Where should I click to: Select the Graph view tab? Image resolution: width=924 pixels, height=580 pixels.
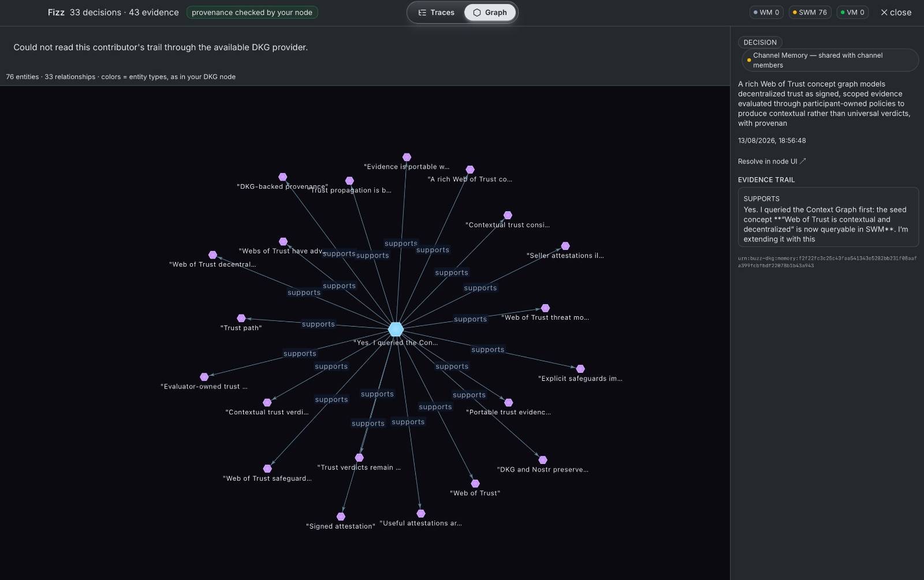[490, 12]
